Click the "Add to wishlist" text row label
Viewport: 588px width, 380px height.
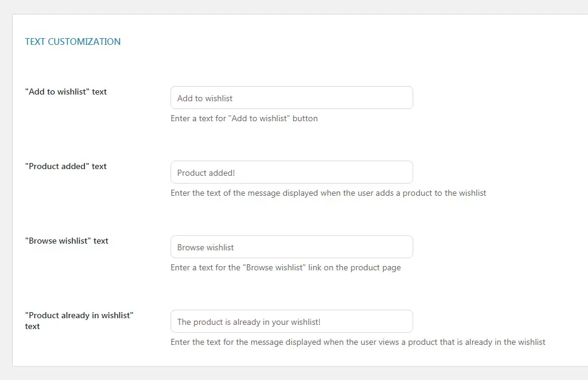point(66,92)
